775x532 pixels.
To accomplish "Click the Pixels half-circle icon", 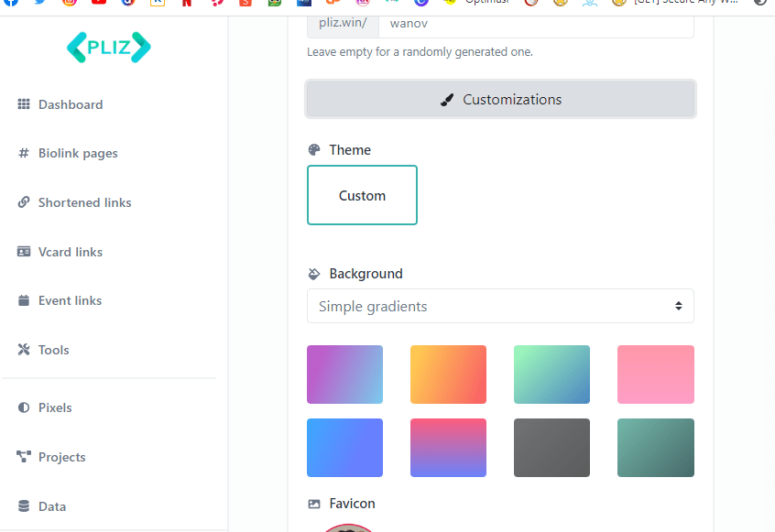I will [x=24, y=407].
